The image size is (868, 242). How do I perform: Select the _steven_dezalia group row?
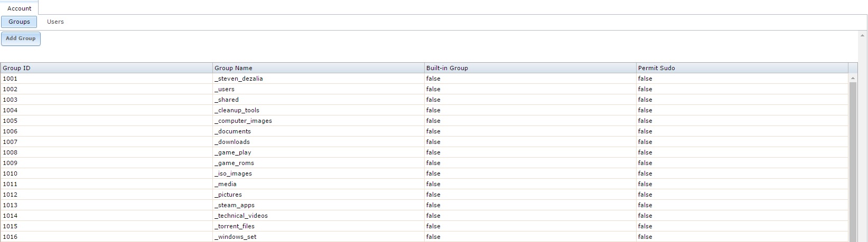click(238, 79)
